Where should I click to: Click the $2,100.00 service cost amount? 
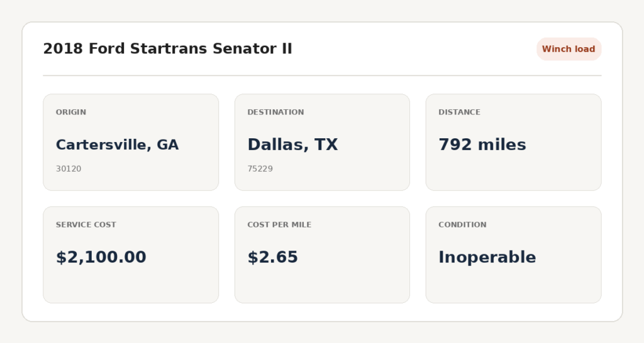click(101, 258)
